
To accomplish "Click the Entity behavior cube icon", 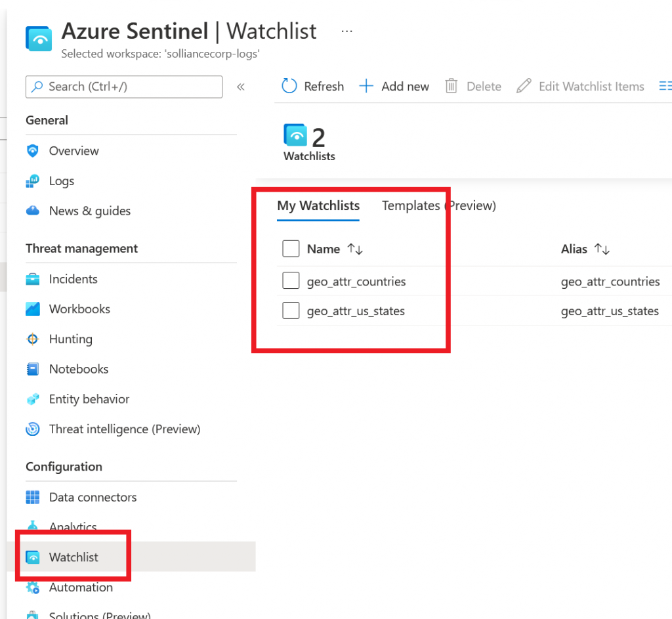I will click(33, 399).
